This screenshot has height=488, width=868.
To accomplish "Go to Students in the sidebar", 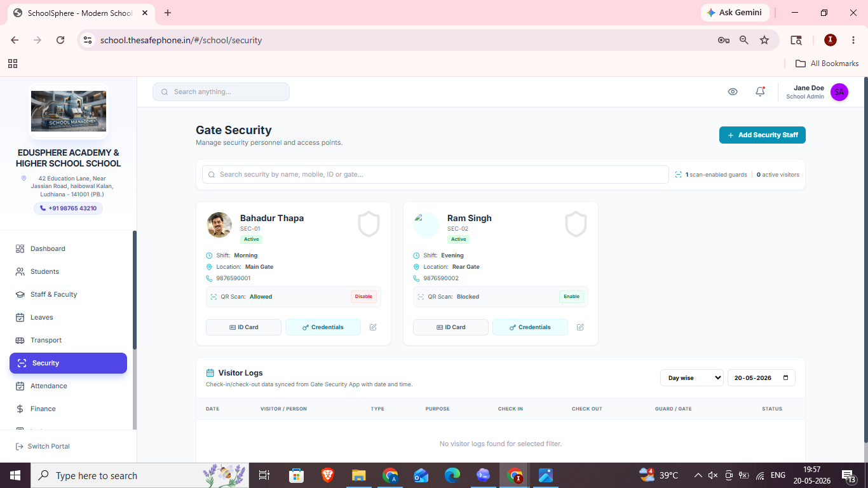I will (x=68, y=271).
